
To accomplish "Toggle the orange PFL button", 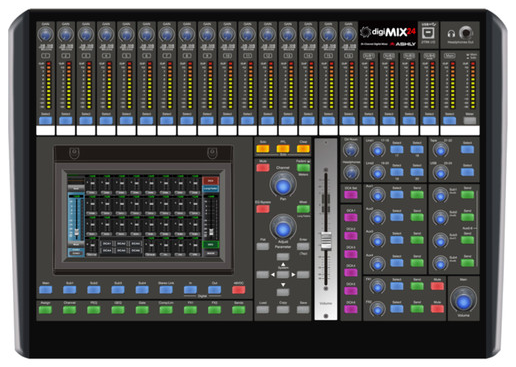I will 283,149.
